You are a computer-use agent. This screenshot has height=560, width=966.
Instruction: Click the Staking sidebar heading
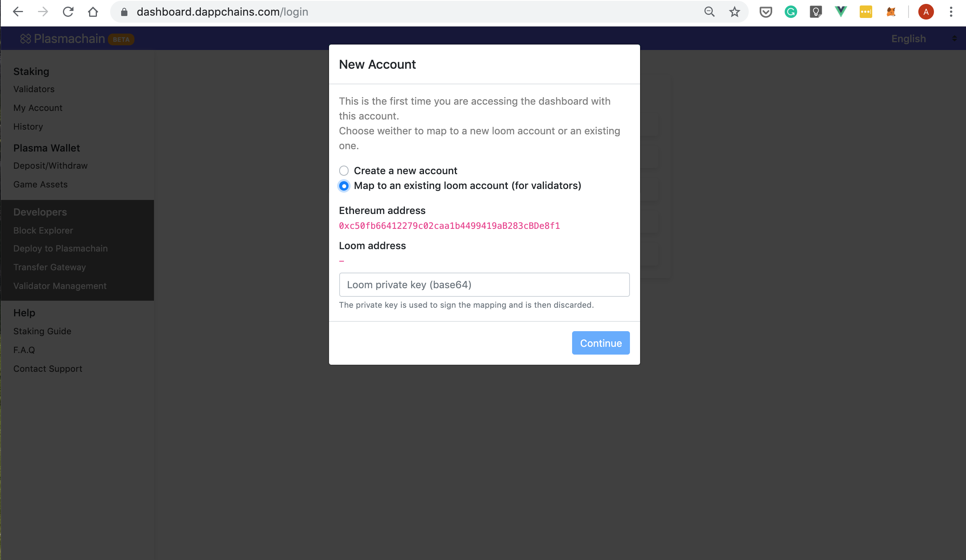point(31,71)
